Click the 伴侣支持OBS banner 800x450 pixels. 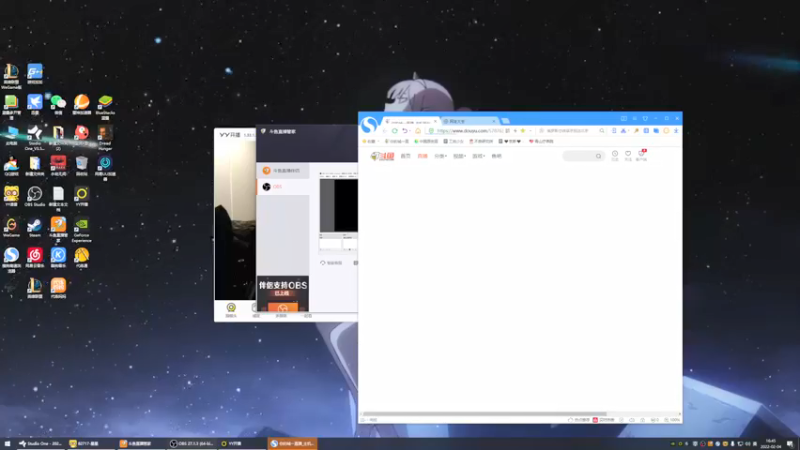point(283,294)
